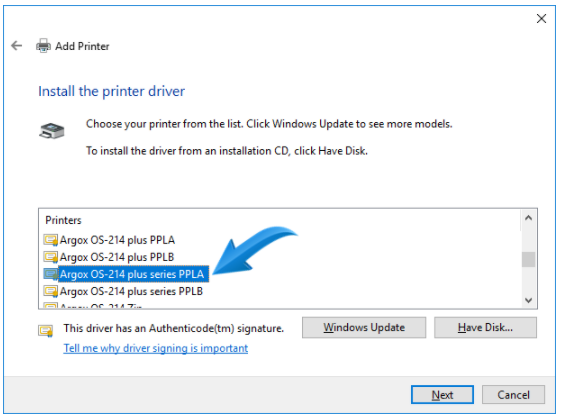561x418 pixels.
Task: Click the printer image beside instructions
Action: (52, 131)
